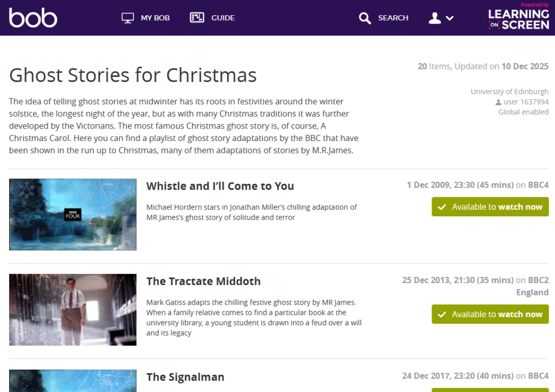Click The Tractate Middoth thumbnail
This screenshot has width=555, height=392.
point(73,310)
